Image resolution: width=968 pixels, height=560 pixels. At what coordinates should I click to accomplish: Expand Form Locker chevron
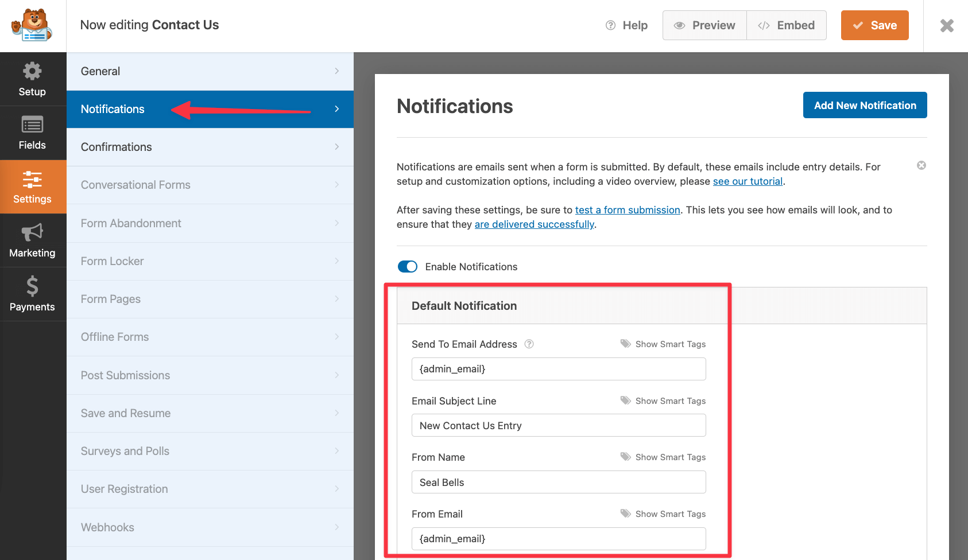(337, 261)
